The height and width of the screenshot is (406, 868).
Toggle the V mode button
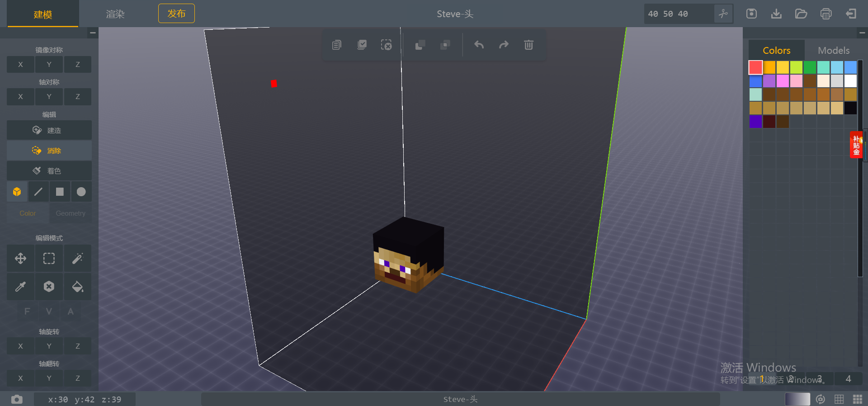[x=49, y=312]
